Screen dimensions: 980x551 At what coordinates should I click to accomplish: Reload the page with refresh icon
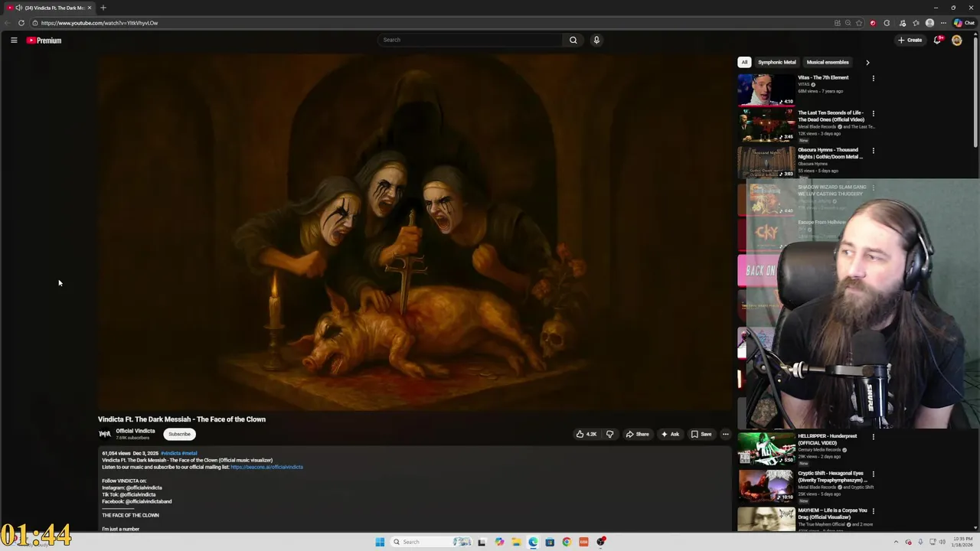coord(21,23)
